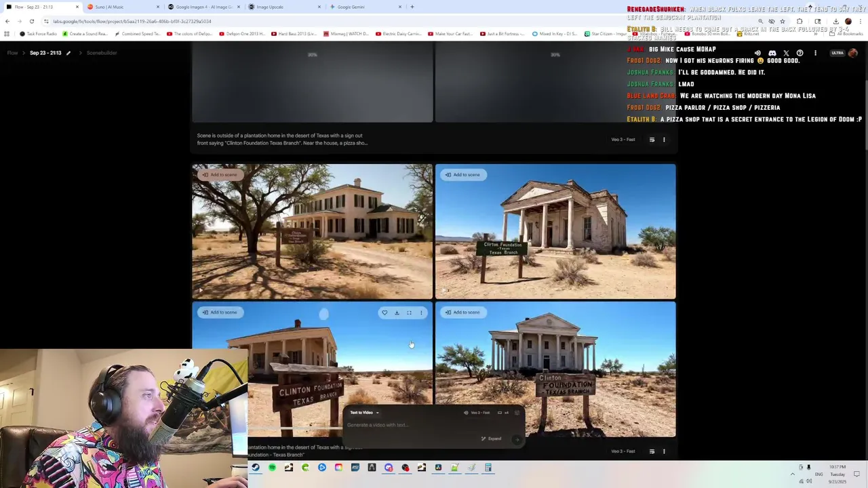Open the browser apps grid icon
The height and width of the screenshot is (488, 868).
tap(7, 34)
